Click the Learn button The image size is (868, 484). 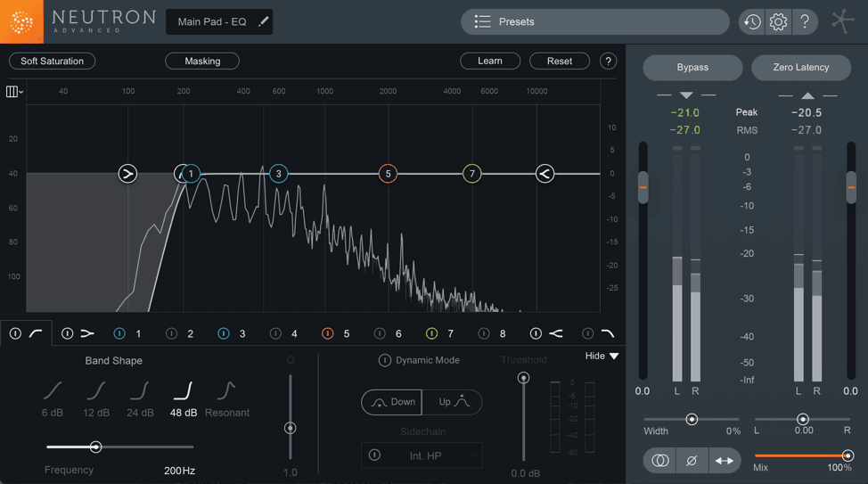coord(490,61)
